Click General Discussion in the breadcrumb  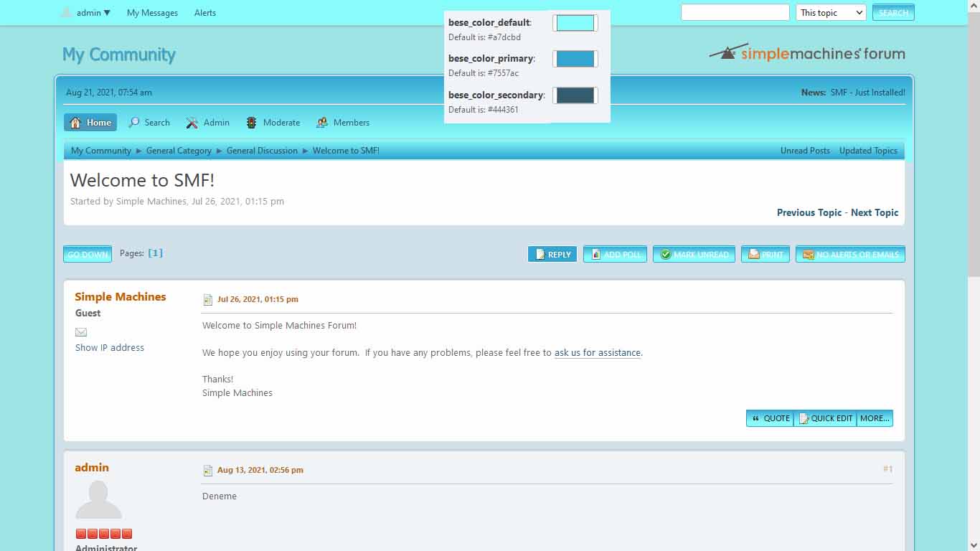coord(262,151)
